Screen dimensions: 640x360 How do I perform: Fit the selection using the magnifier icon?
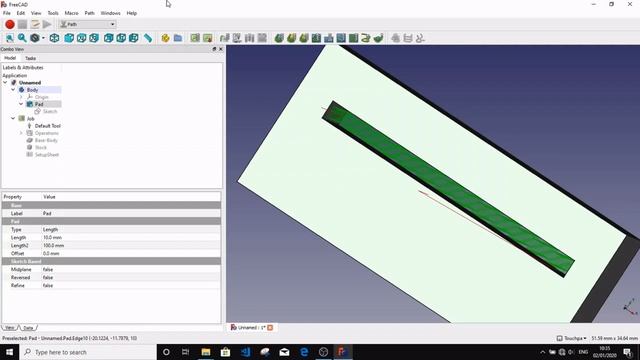pos(22,38)
